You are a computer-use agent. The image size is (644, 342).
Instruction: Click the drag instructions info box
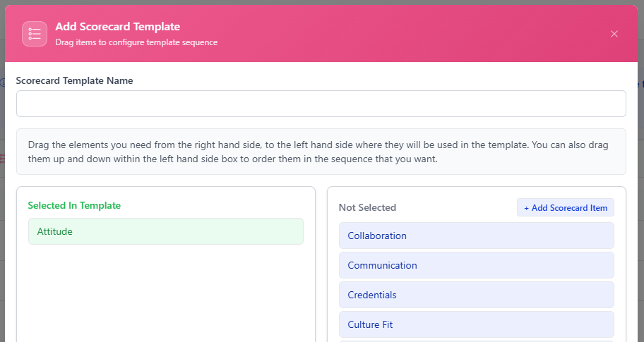click(x=321, y=152)
